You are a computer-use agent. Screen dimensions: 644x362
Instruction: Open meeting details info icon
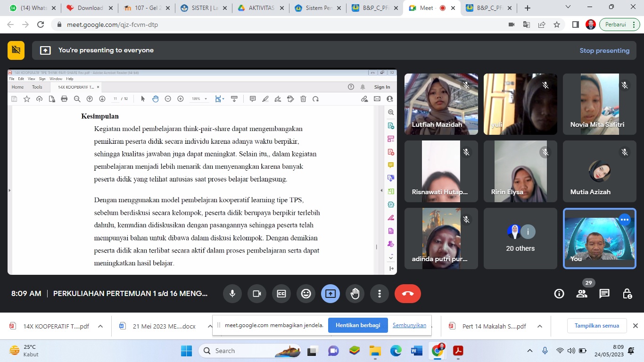click(559, 294)
